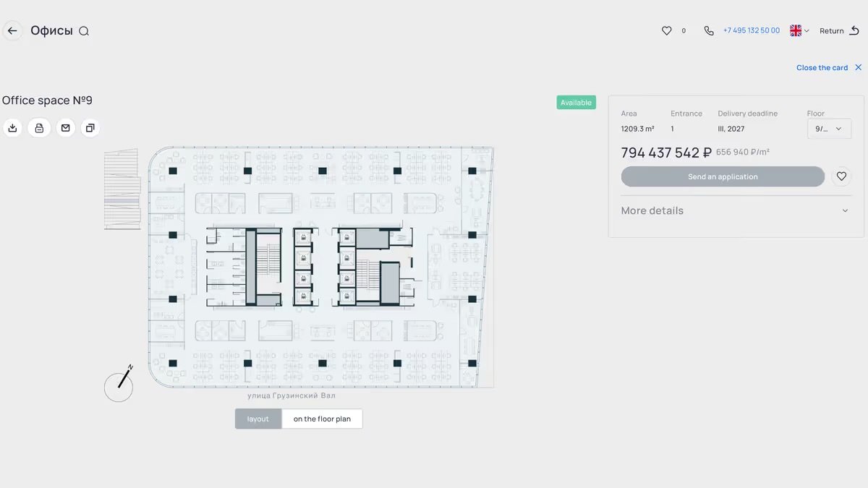Click the back arrow beside Офисы
This screenshot has width=868, height=488.
coord(12,31)
